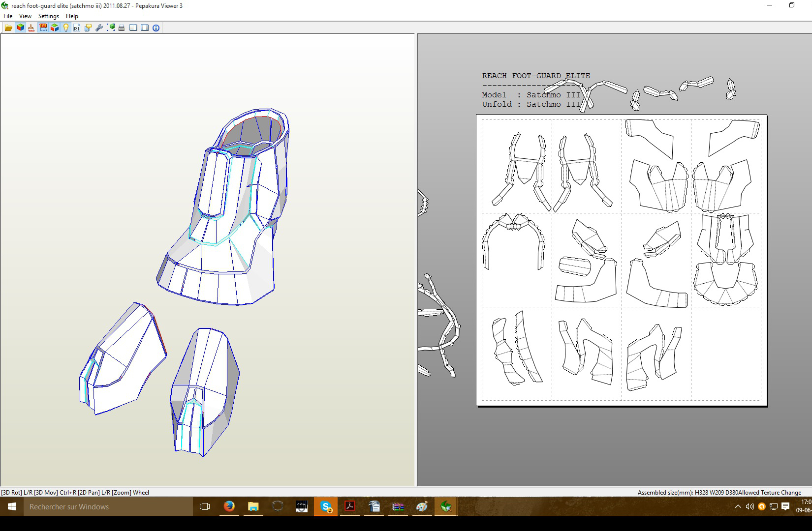Click the P.1 page number icon
Image resolution: width=812 pixels, height=531 pixels.
tap(77, 28)
